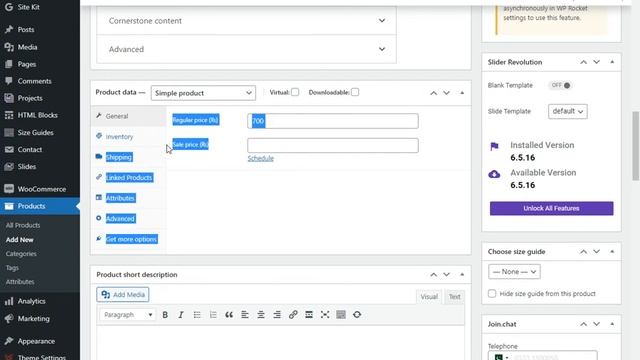
Task: Align text right in editor
Action: click(x=277, y=315)
